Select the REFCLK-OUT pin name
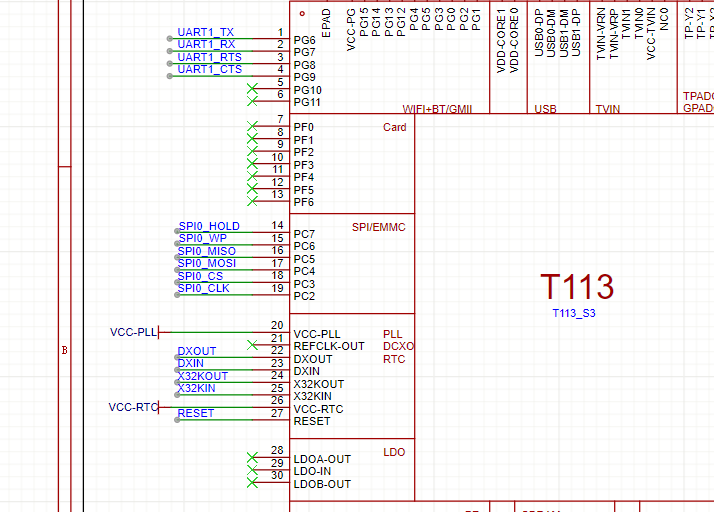The width and height of the screenshot is (714, 512). [x=329, y=346]
